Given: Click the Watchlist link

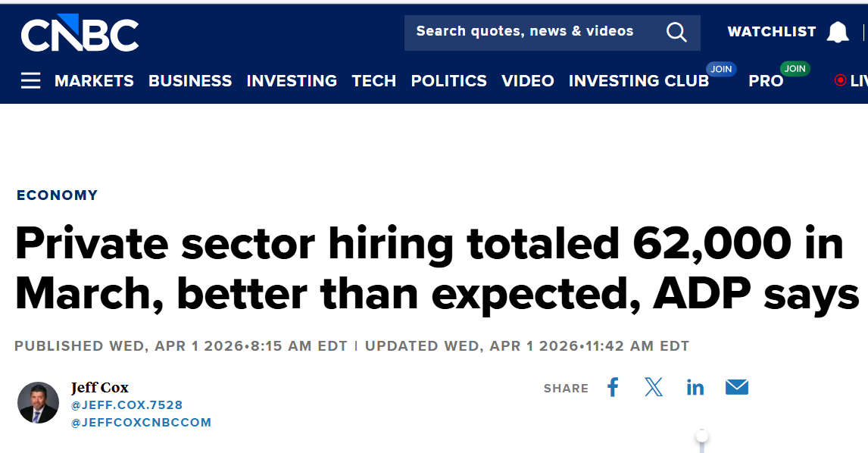Looking at the screenshot, I should (771, 32).
